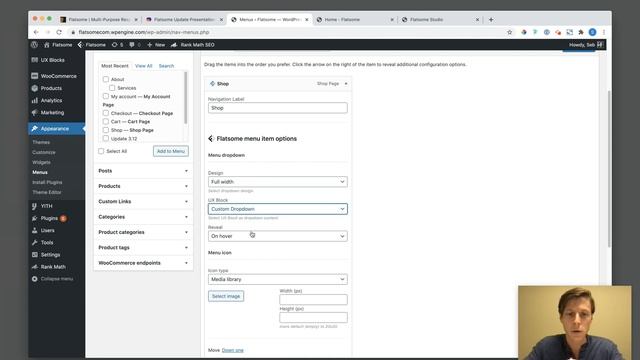Open Rank Math SEO admin bar item
Image resolution: width=640 pixels, height=360 pixels.
193,44
